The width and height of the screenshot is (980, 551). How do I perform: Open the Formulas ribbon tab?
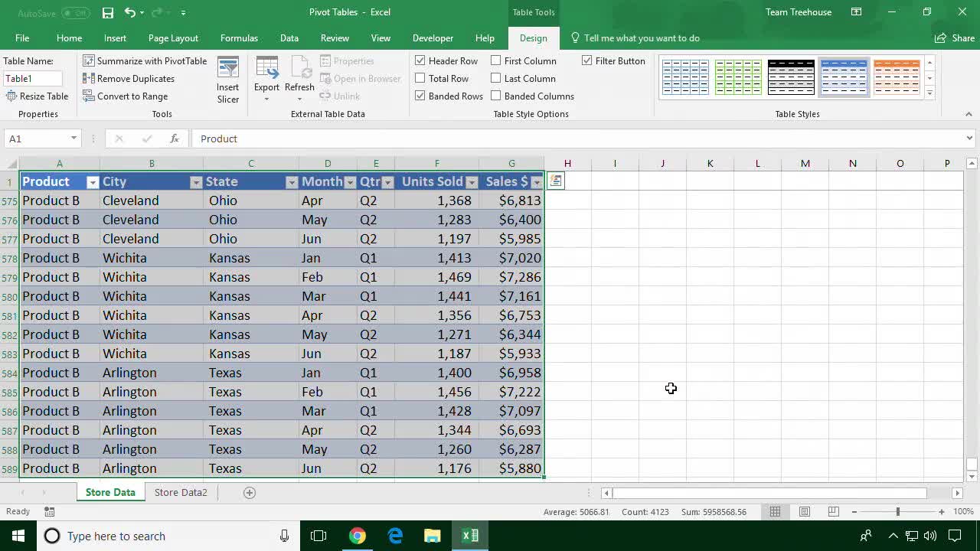239,38
